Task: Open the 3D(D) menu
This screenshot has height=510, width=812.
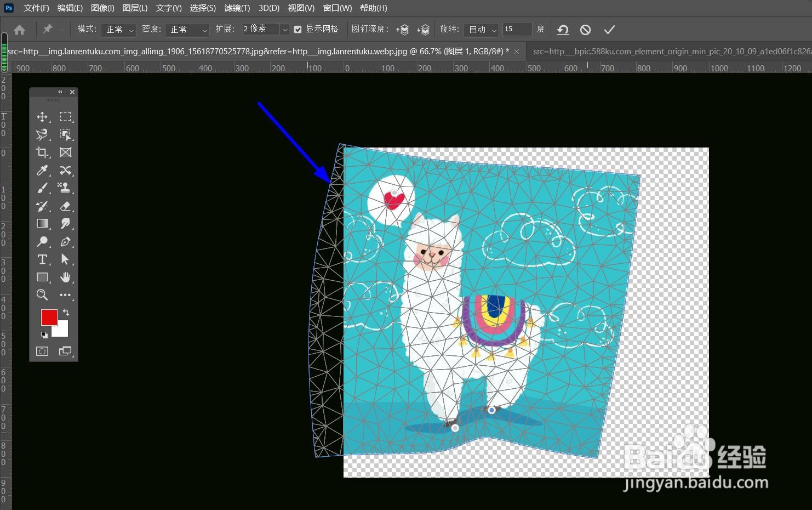Action: click(x=269, y=8)
